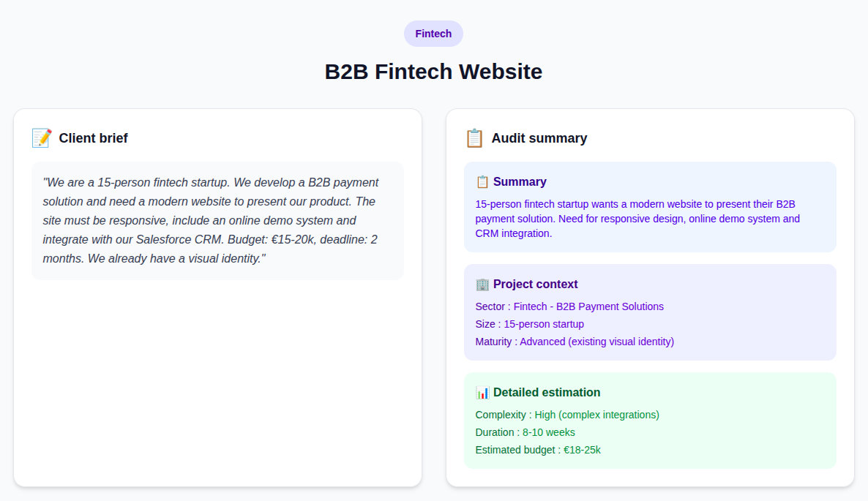This screenshot has width=868, height=501.
Task: Click the Fintech category badge
Action: [433, 34]
